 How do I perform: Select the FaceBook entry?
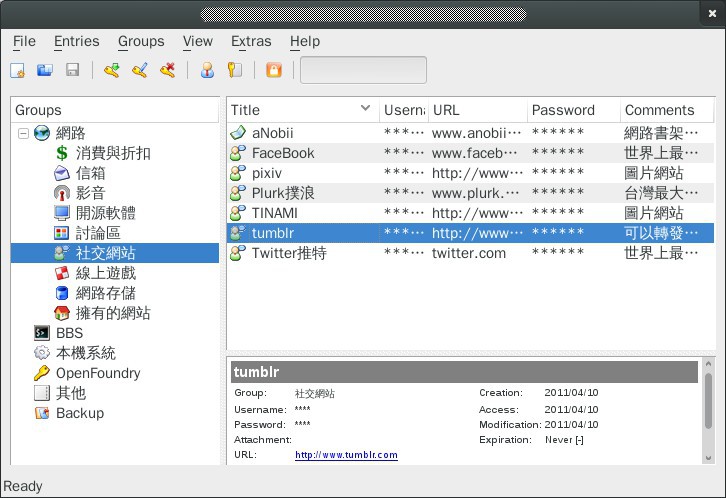[x=470, y=153]
